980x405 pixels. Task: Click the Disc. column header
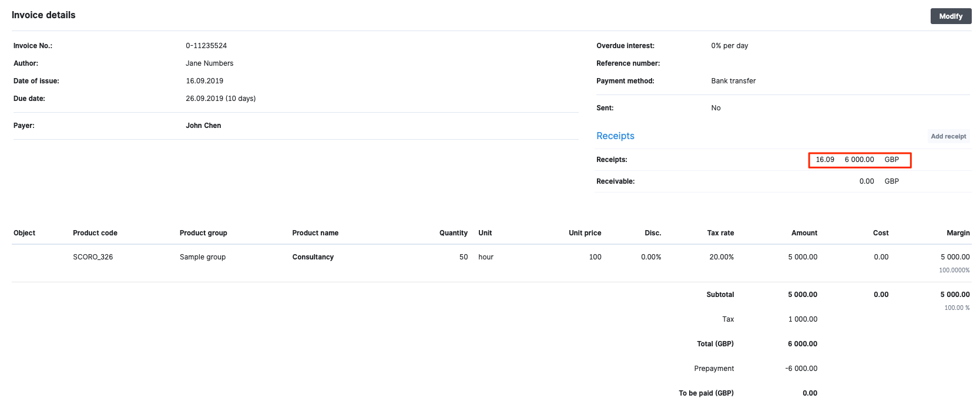click(x=653, y=233)
